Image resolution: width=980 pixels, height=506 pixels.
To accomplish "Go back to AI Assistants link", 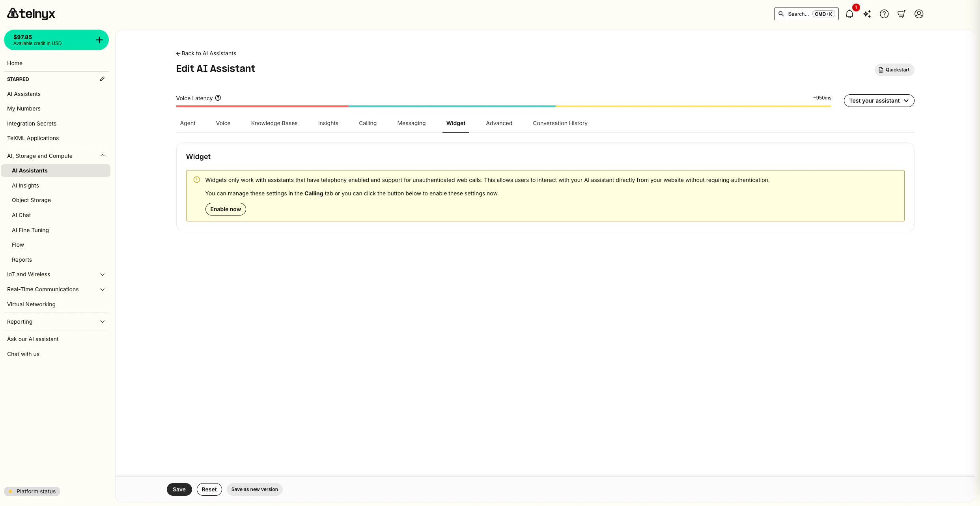I will pos(206,53).
